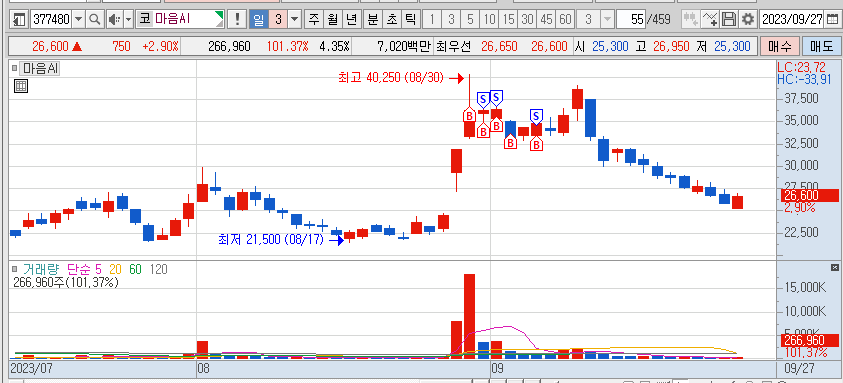The height and width of the screenshot is (383, 843).
Task: Open the calendar picker icon
Action: coord(832,20)
